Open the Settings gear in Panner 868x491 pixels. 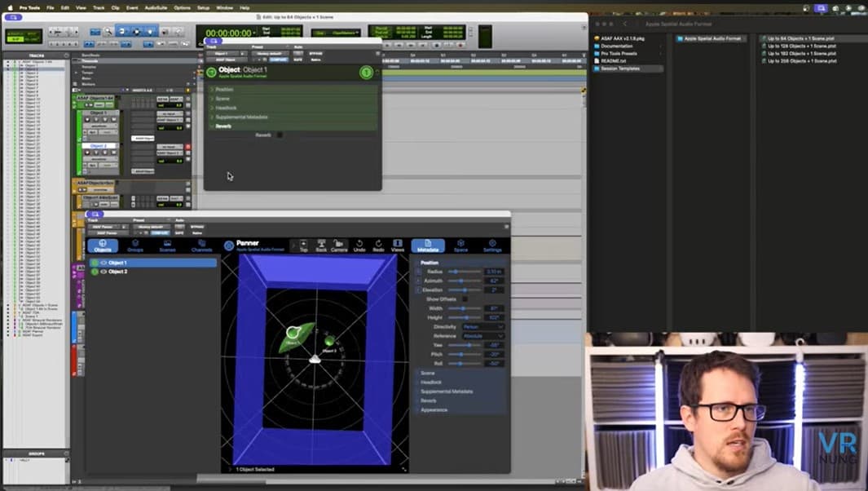tap(492, 245)
